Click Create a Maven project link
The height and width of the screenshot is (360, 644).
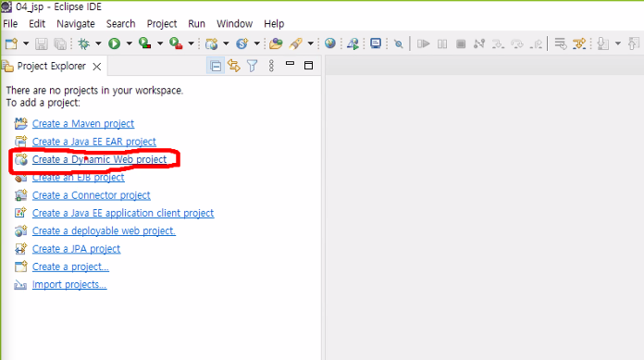coord(83,124)
